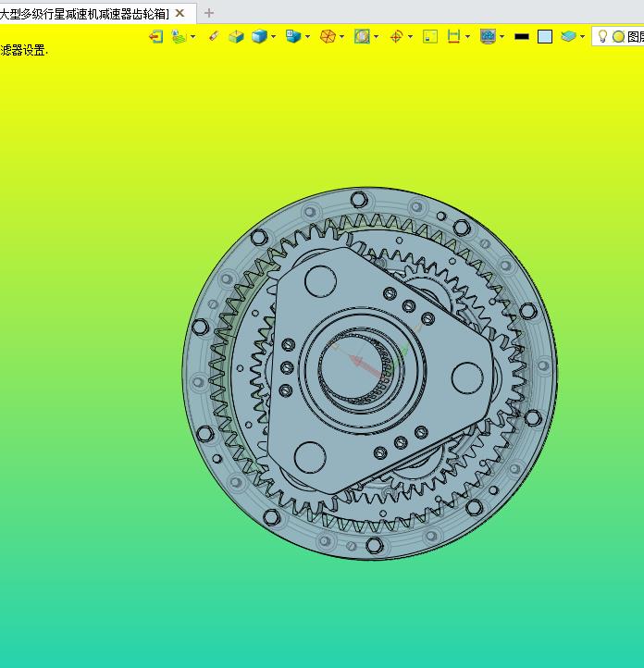This screenshot has height=668, width=644.
Task: Click the green square frame icon
Action: pos(430,37)
